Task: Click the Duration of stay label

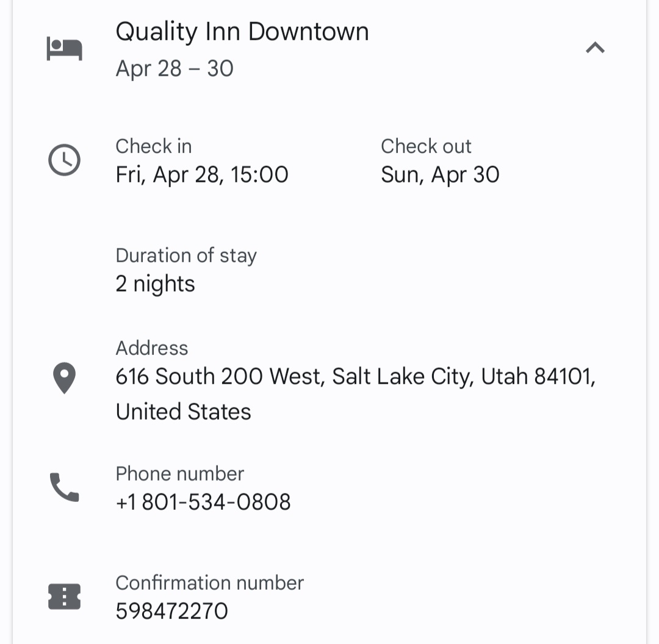Action: 186,256
